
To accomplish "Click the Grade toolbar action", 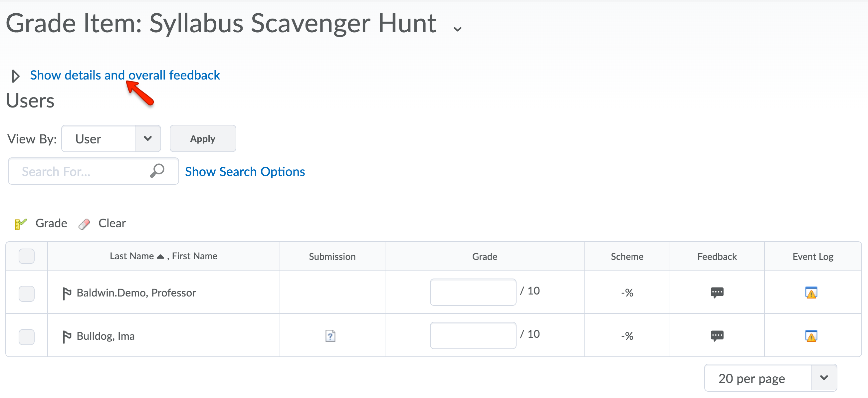I will click(x=41, y=223).
